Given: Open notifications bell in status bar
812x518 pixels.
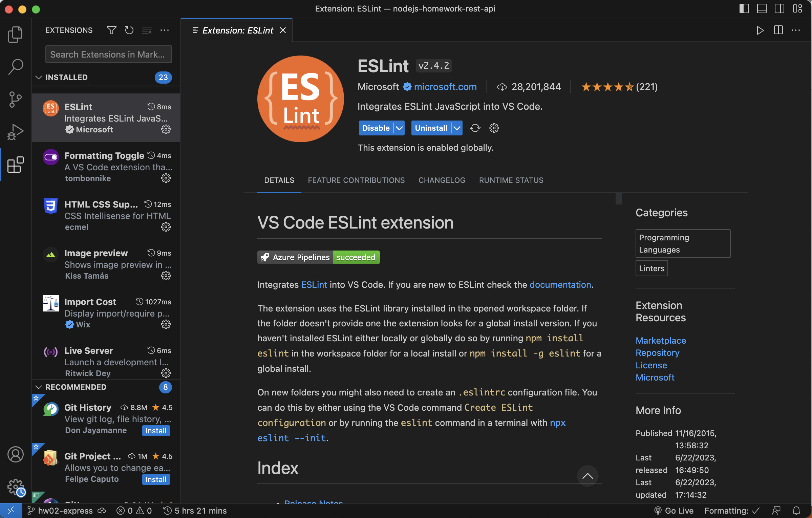Looking at the screenshot, I should 796,510.
